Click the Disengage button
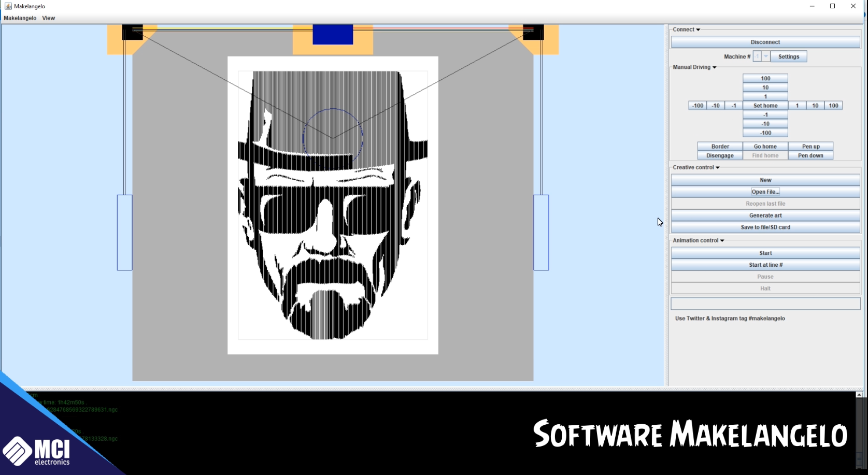This screenshot has height=475, width=868. [720, 155]
